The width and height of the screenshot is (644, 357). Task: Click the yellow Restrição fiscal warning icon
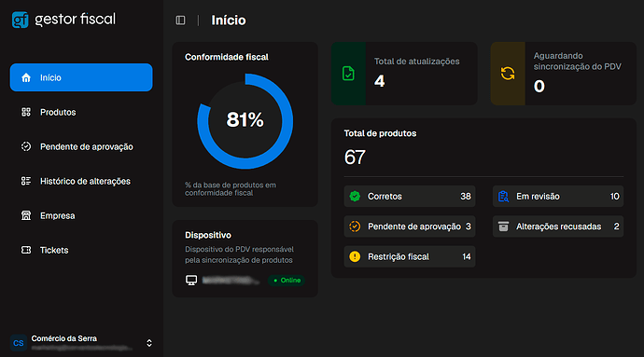355,256
